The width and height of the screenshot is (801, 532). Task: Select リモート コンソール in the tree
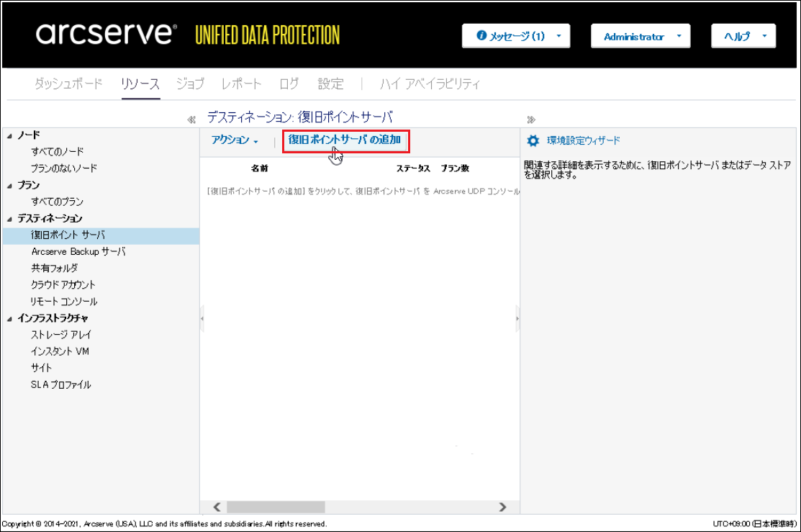point(64,302)
